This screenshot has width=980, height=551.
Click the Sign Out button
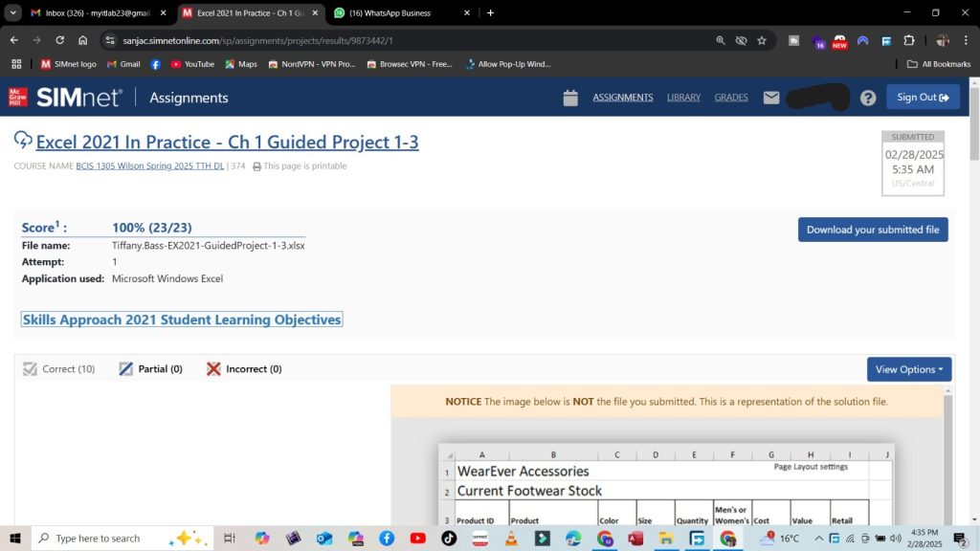(923, 98)
